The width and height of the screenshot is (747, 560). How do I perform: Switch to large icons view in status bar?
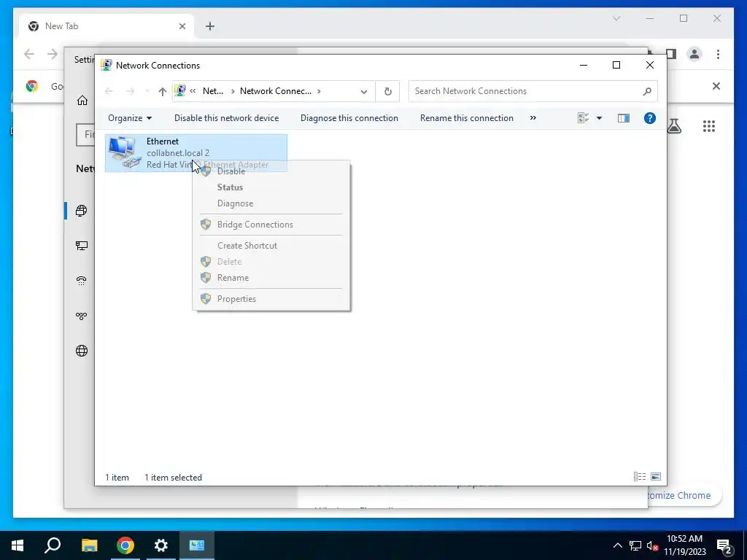(656, 477)
